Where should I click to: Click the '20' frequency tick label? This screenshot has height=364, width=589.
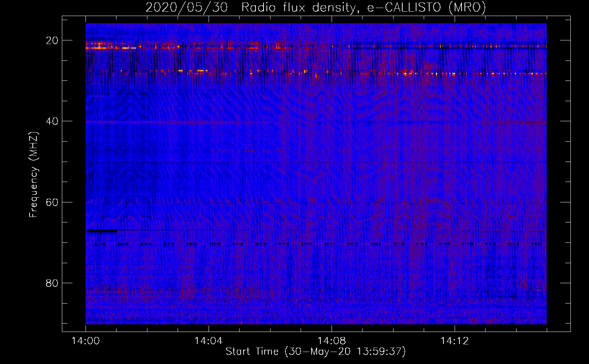pyautogui.click(x=52, y=40)
